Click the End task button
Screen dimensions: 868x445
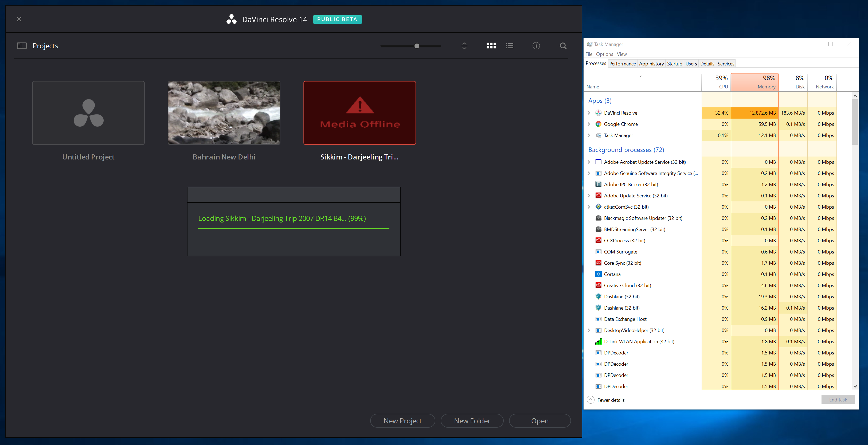point(838,400)
